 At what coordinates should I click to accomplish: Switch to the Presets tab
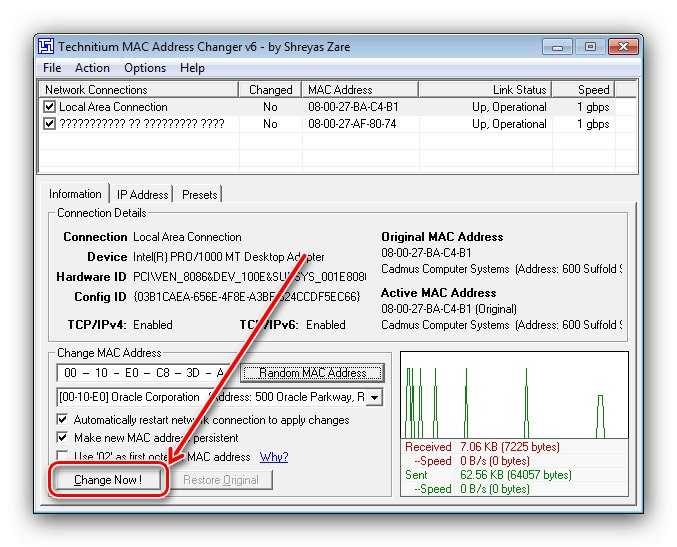(199, 195)
